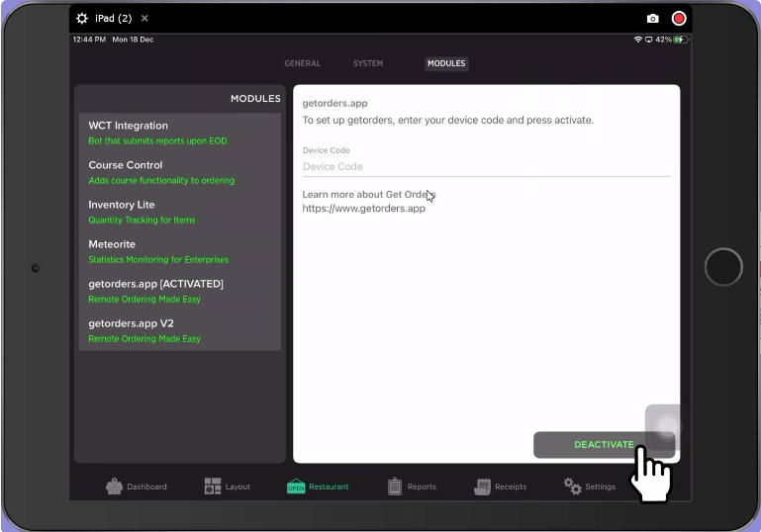The height and width of the screenshot is (532, 761).
Task: Click the Reports label in bottom bar
Action: tap(422, 487)
